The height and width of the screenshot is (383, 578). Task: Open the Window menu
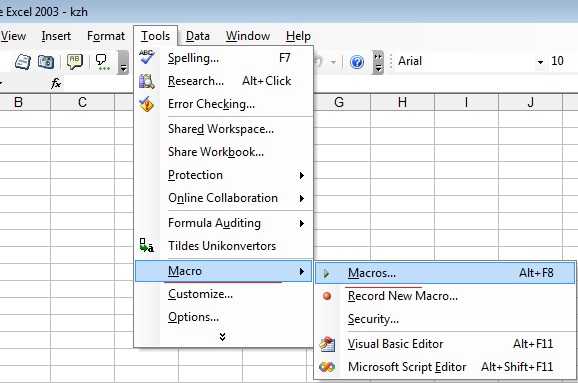point(248,36)
